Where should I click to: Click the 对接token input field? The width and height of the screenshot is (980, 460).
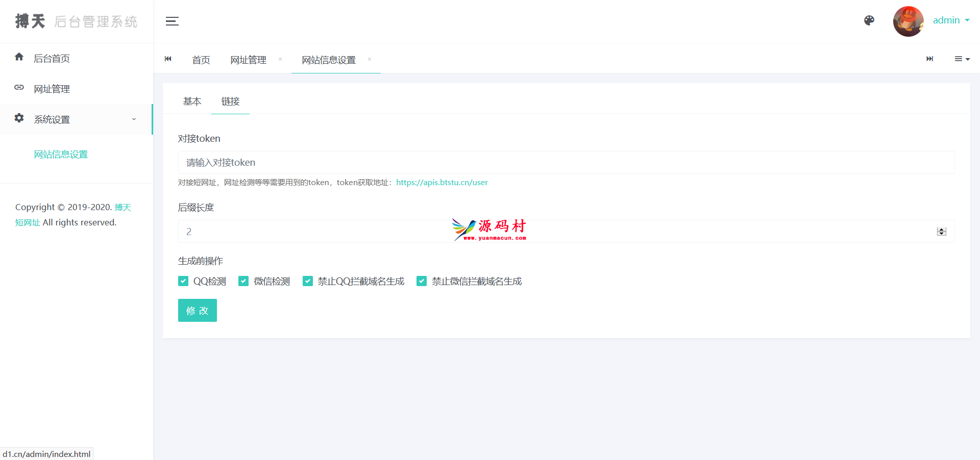click(x=566, y=163)
